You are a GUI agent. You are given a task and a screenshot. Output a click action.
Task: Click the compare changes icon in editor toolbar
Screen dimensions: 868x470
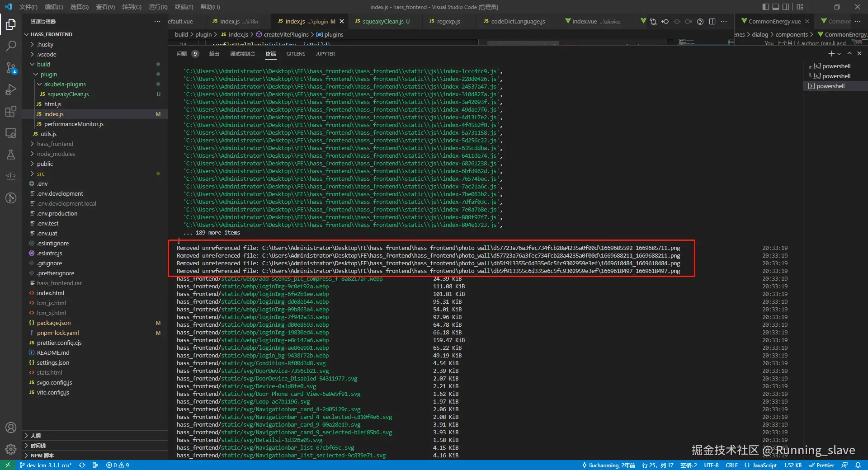[x=653, y=21]
